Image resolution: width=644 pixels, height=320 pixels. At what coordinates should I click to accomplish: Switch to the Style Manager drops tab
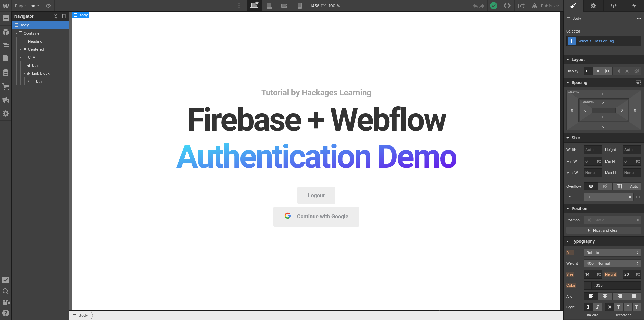click(x=613, y=6)
